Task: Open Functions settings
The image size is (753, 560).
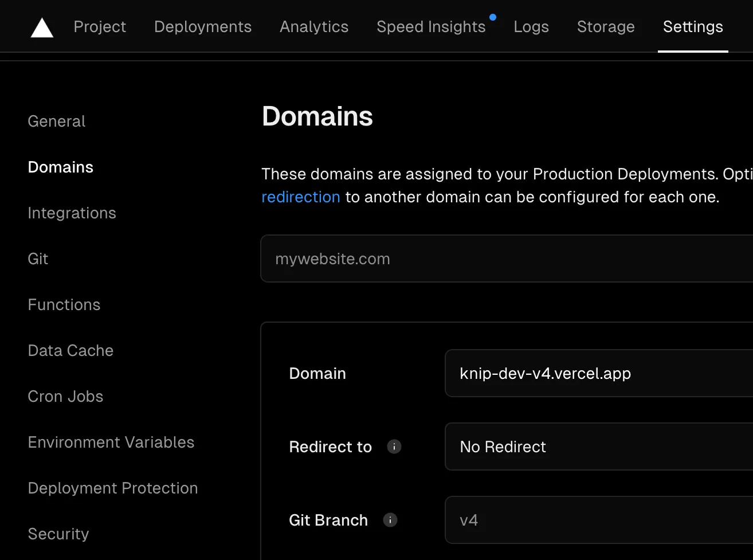Action: pos(64,304)
